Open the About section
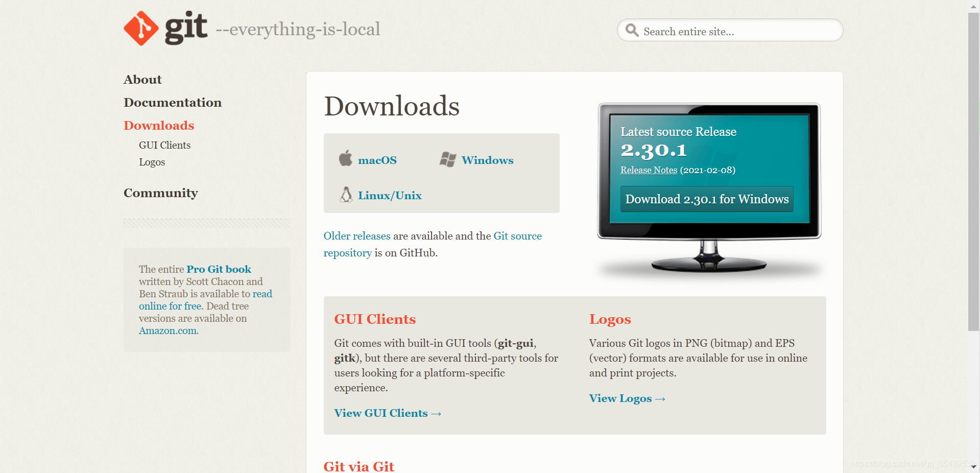This screenshot has height=473, width=980. coord(142,80)
